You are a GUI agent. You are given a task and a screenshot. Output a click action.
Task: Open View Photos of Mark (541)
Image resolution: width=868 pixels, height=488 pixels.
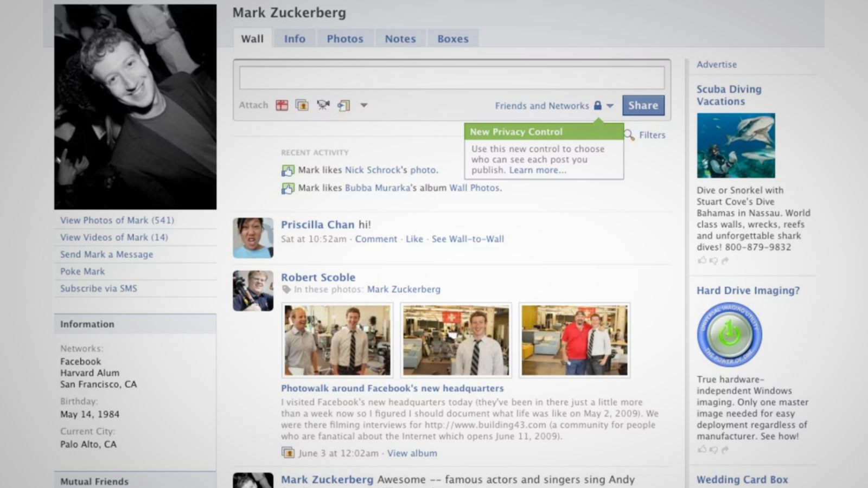pos(117,220)
